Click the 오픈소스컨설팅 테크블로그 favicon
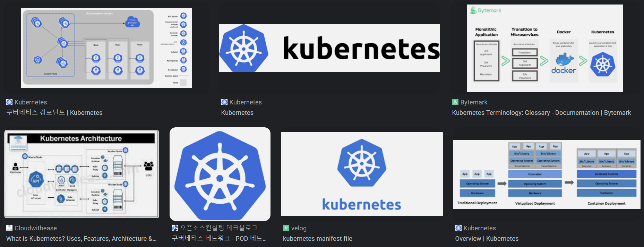Viewport: 644px width, 247px height. tap(175, 228)
